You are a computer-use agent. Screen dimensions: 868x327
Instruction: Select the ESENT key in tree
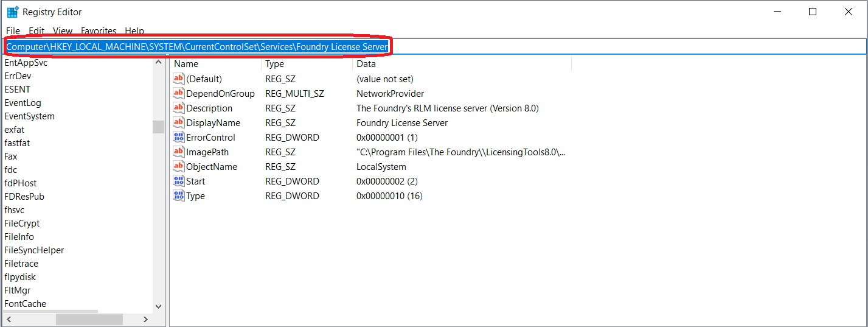click(17, 90)
